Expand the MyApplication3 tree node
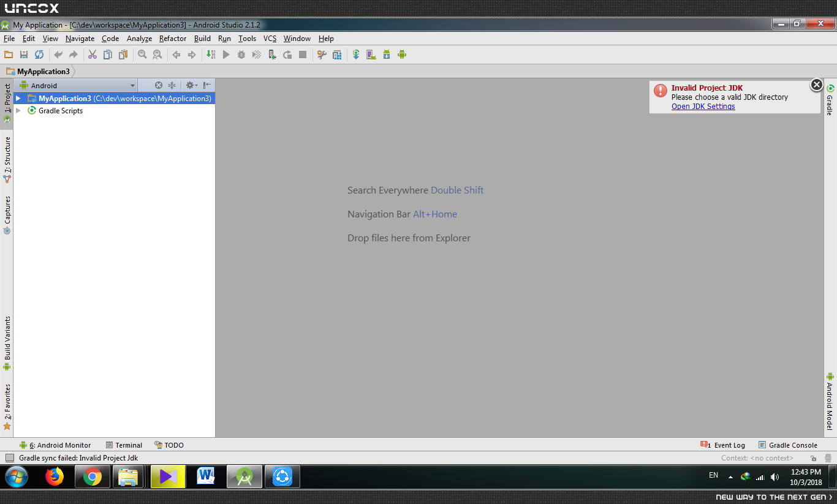This screenshot has height=504, width=837. [x=18, y=99]
